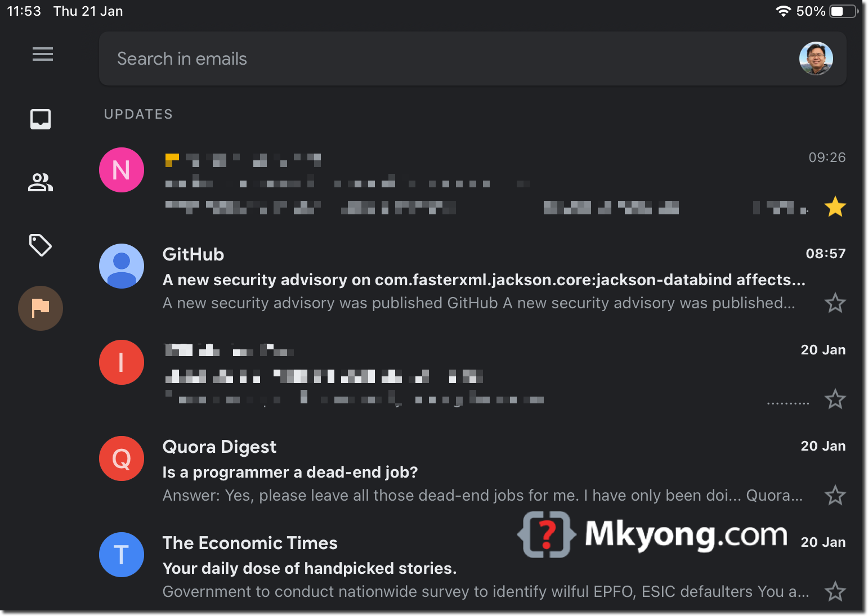The image size is (868, 616).
Task: Open Economic Times preview about EPFO survey
Action: [486, 592]
